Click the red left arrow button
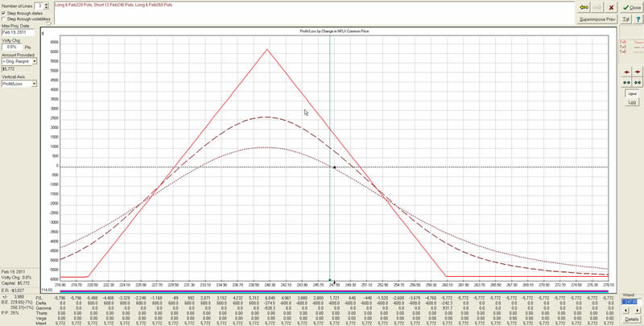 [626, 71]
